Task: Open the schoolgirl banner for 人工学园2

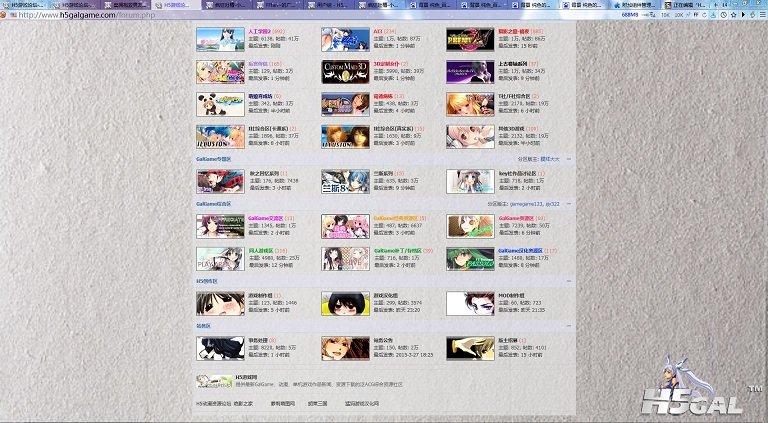Action: (220, 39)
